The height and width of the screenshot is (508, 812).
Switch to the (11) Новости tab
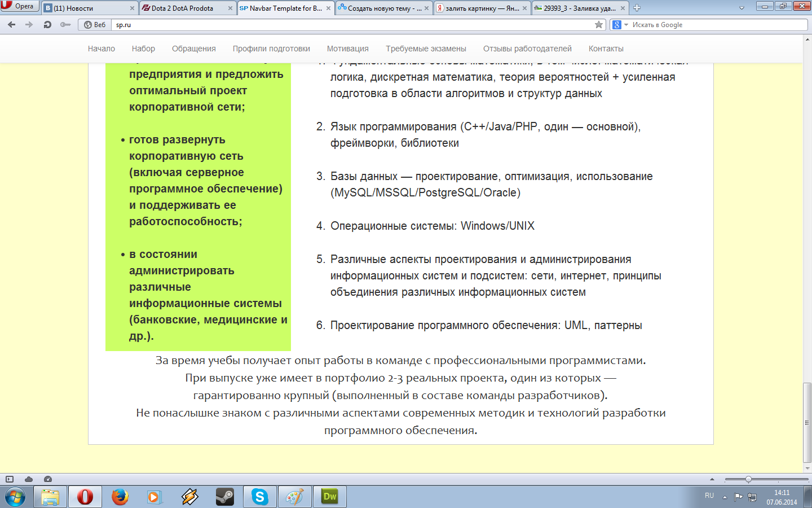point(89,8)
